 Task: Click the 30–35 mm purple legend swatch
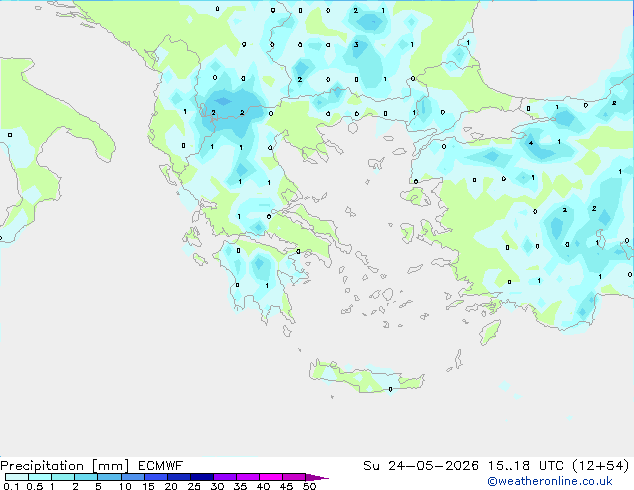(x=224, y=477)
